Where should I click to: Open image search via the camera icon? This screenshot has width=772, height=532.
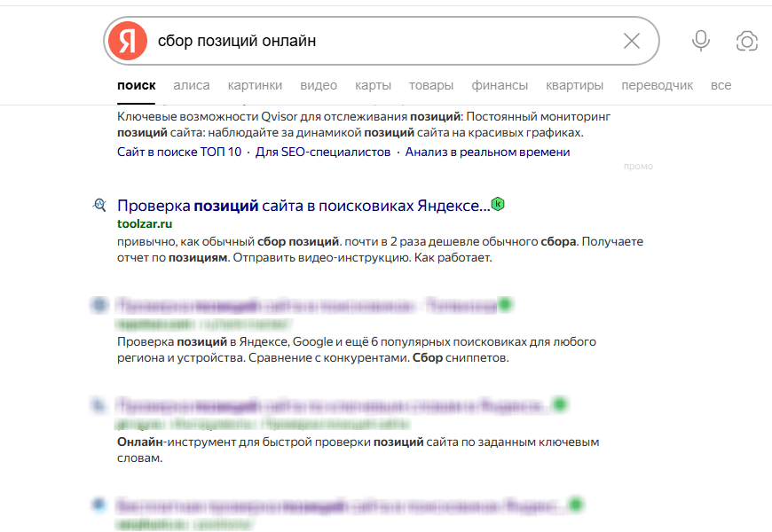coord(746,40)
